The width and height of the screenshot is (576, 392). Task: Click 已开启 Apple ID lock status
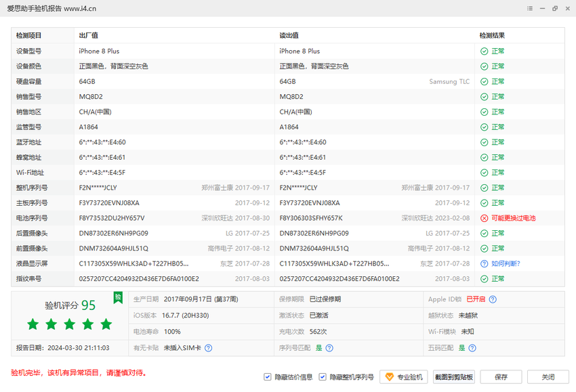click(x=476, y=299)
